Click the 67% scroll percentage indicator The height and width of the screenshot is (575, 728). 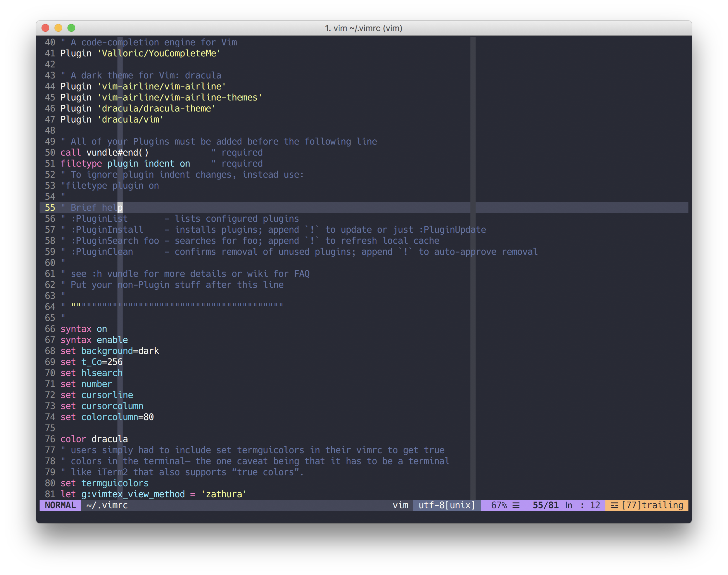tap(499, 505)
